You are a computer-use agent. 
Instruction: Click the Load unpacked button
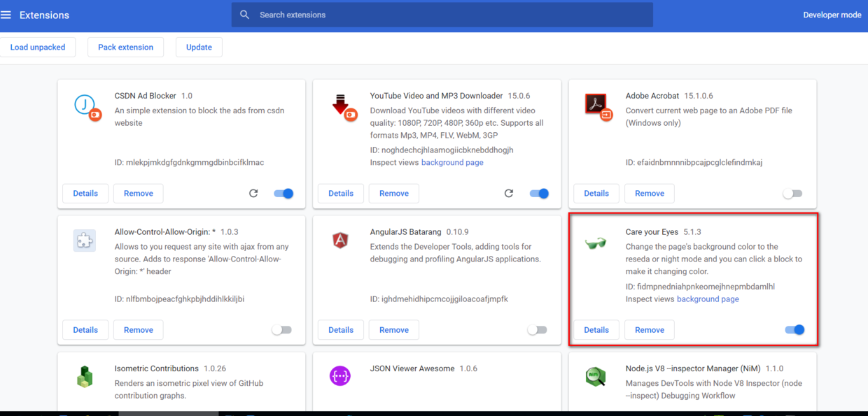pyautogui.click(x=38, y=48)
